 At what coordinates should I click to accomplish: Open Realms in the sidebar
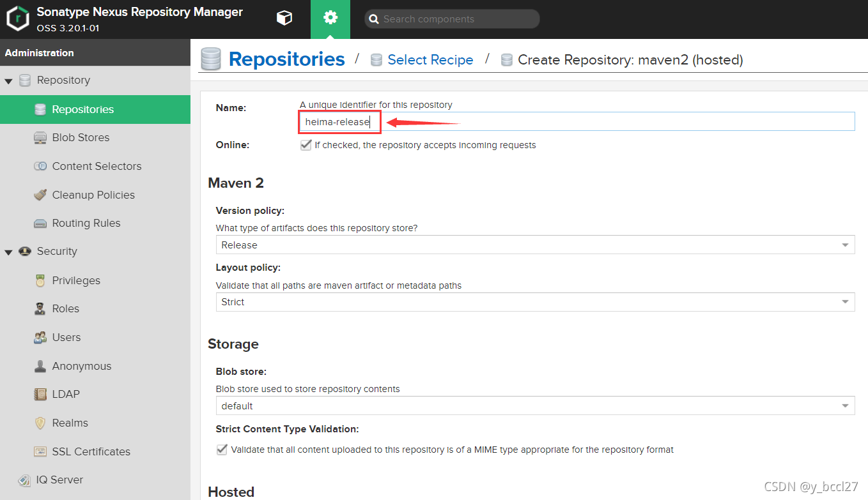click(x=70, y=423)
